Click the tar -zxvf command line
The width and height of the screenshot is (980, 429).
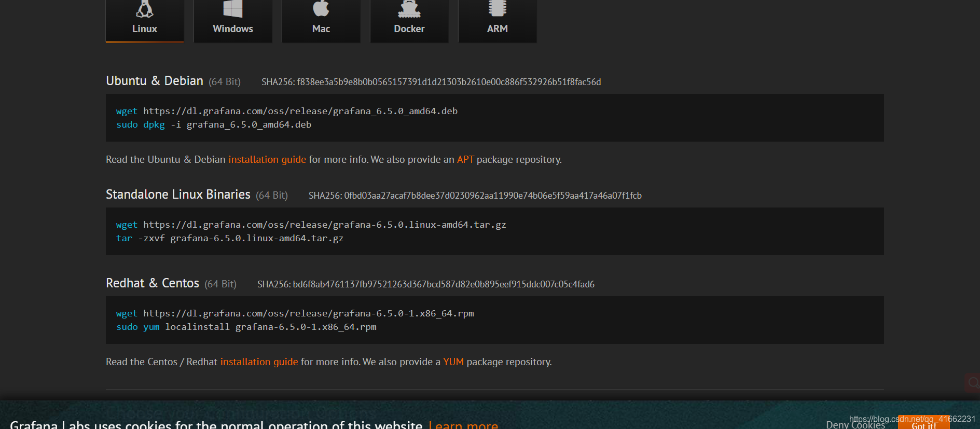coord(230,238)
